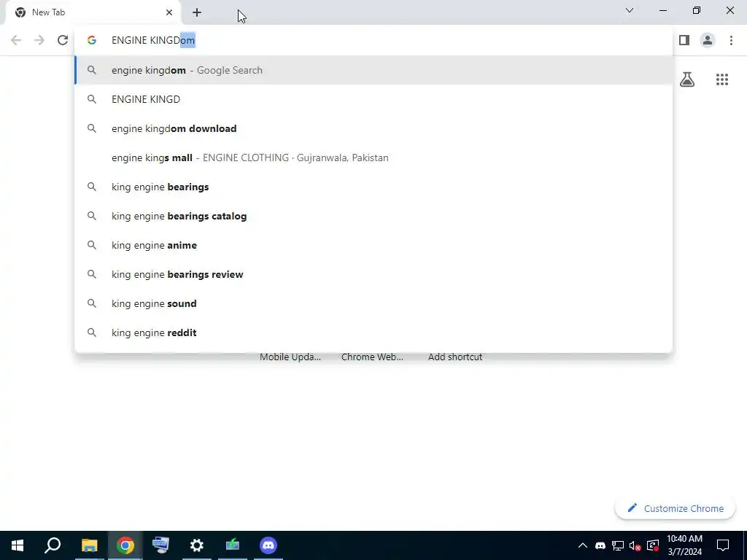
Task: Toggle the Chrome side panel icon
Action: click(x=684, y=40)
